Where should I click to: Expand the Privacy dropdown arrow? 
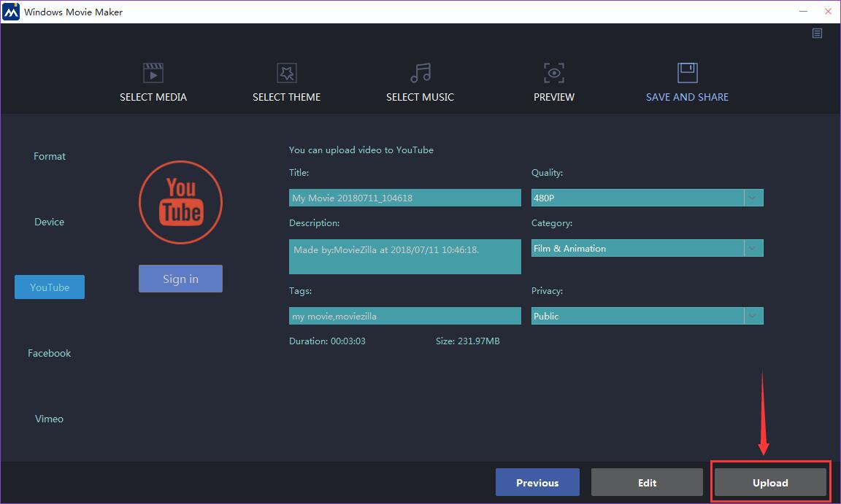pyautogui.click(x=753, y=316)
